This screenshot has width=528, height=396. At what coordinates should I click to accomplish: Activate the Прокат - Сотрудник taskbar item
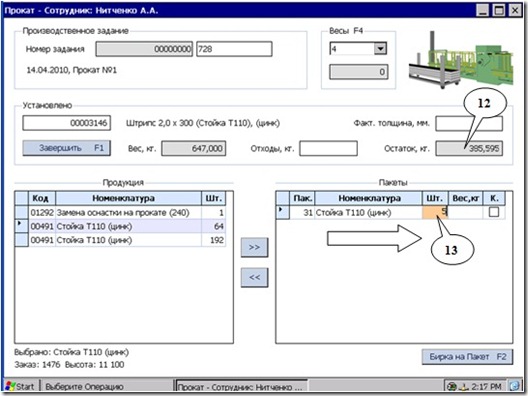pyautogui.click(x=242, y=386)
